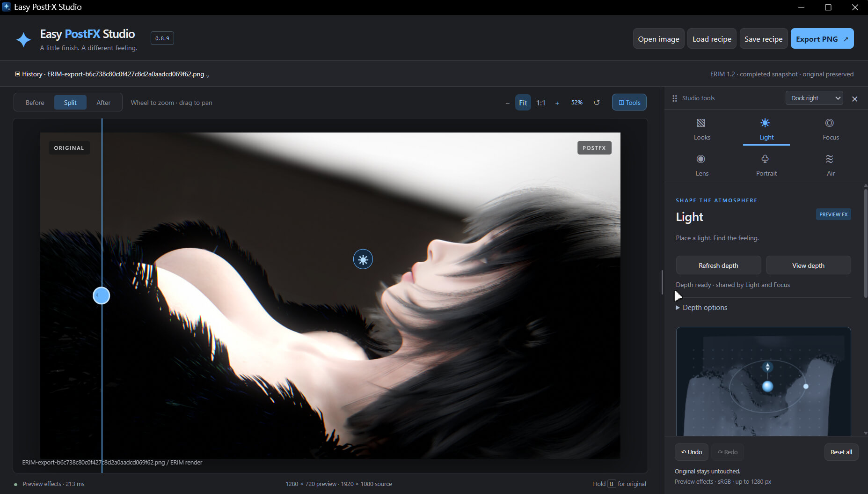Zoom in with the plus icon
Screen dimensions: 868x494
[557, 103]
